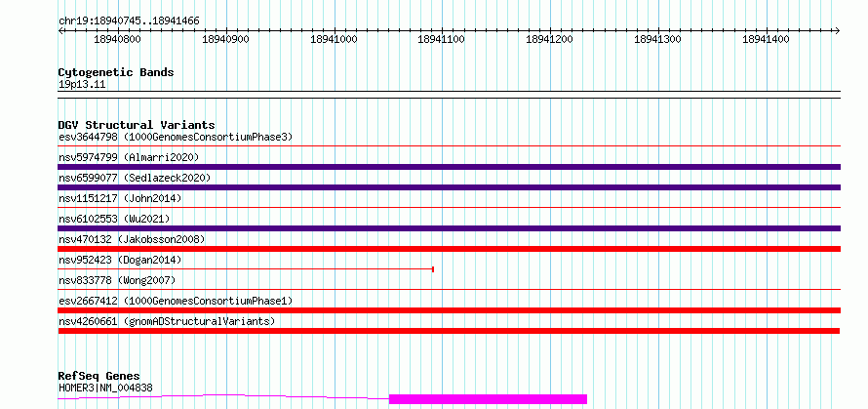This screenshot has height=409, width=868.
Task: Select variant label nsv952423 (Dogan2014)
Action: pos(120,260)
